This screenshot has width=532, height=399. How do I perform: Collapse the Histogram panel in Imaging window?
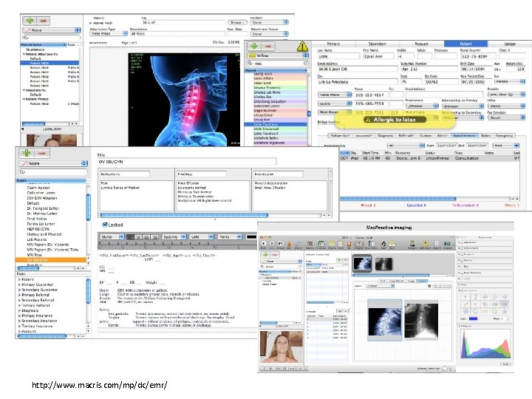coord(460,326)
